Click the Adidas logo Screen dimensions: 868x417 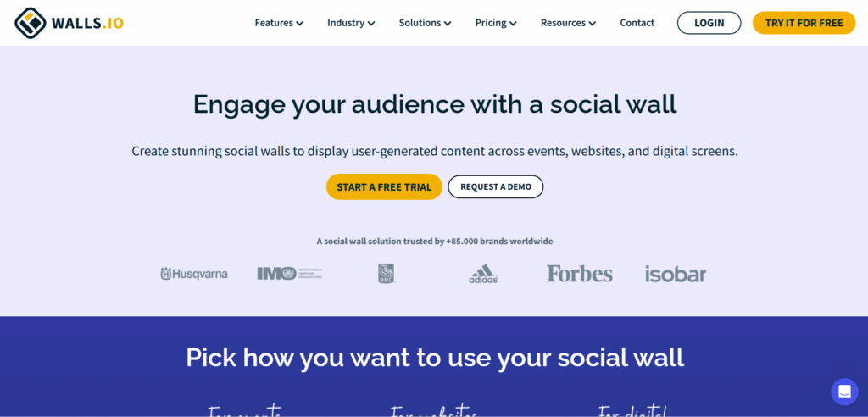click(483, 274)
